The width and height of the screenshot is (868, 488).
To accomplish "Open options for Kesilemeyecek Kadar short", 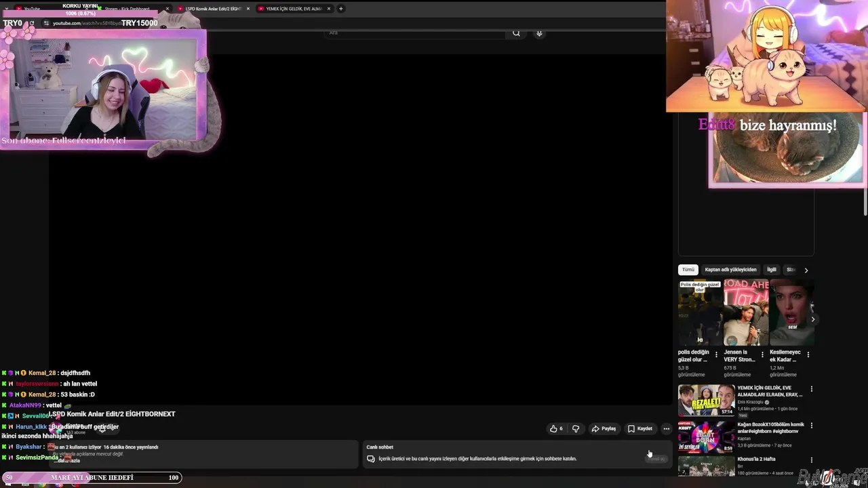I will 808,354.
